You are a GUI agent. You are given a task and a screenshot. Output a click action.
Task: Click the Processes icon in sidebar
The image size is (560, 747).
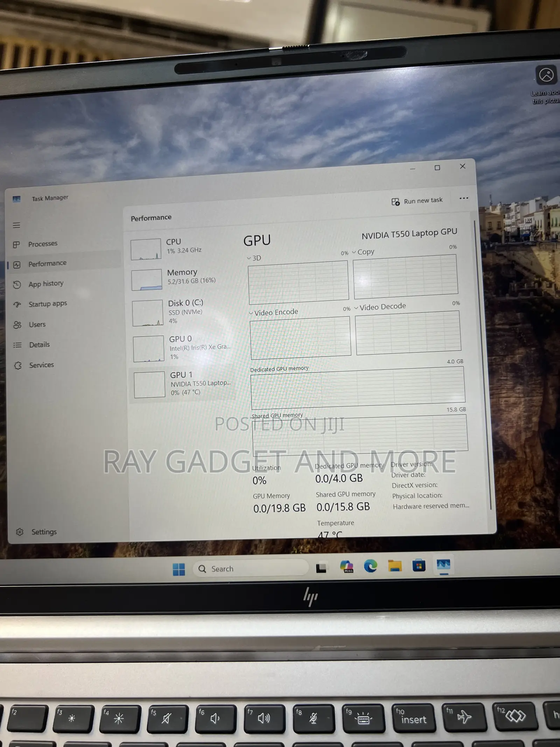(16, 245)
